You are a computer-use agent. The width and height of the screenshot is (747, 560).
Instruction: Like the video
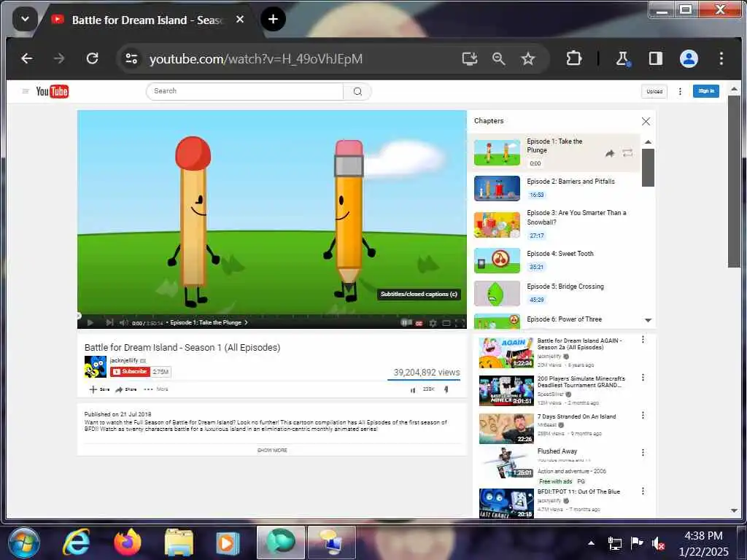point(413,389)
